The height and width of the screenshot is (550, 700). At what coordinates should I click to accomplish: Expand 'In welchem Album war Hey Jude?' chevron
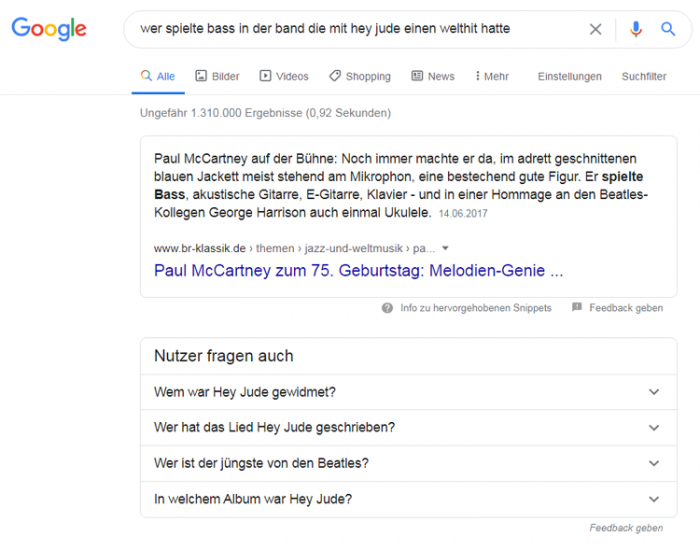[x=654, y=499]
